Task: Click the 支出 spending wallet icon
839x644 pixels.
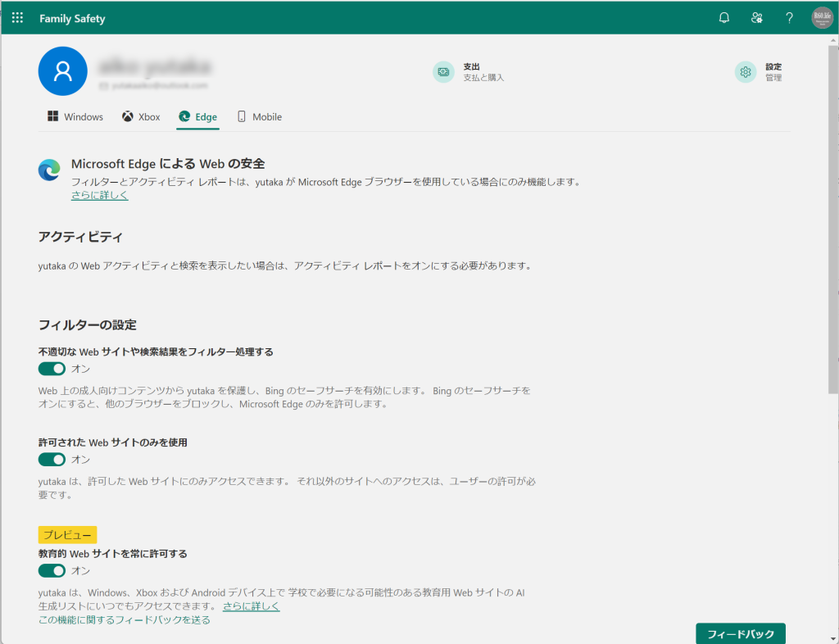Action: 443,72
